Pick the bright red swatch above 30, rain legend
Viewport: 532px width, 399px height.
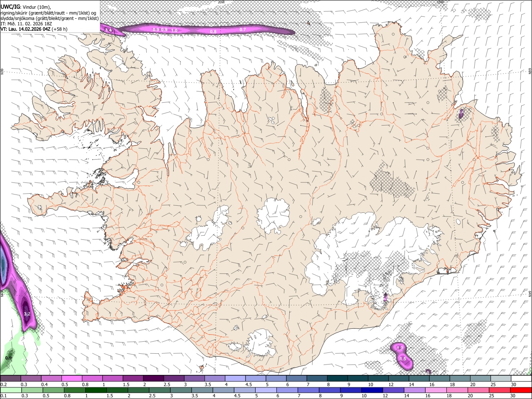(521, 390)
